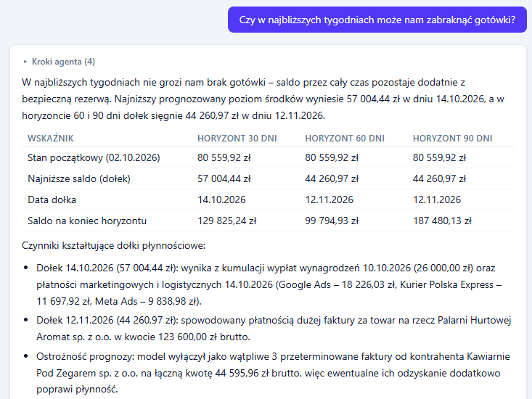Select the Stan początkowy (02.10.2026) row label
This screenshot has width=532, height=399.
(x=94, y=157)
